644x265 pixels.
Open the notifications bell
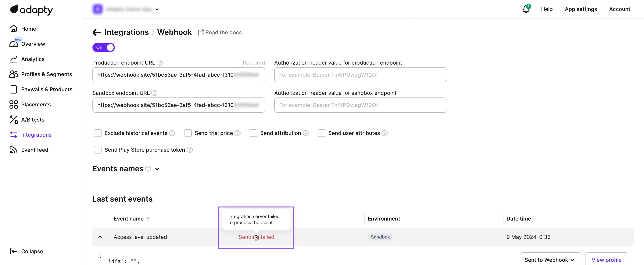tap(526, 9)
